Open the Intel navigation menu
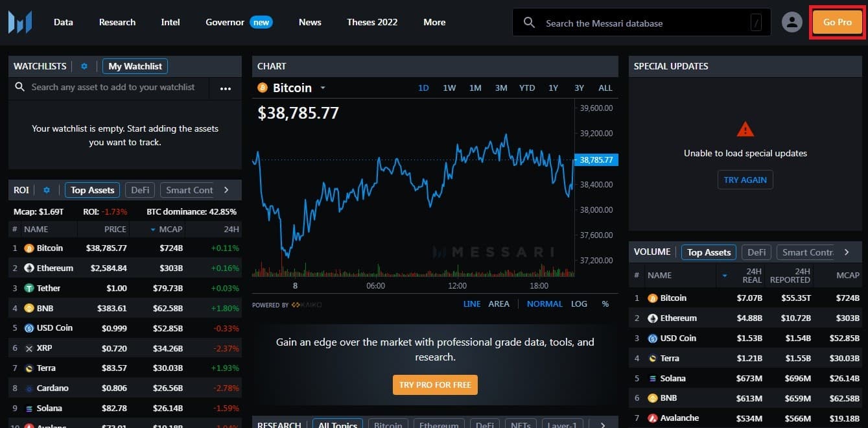 click(170, 22)
